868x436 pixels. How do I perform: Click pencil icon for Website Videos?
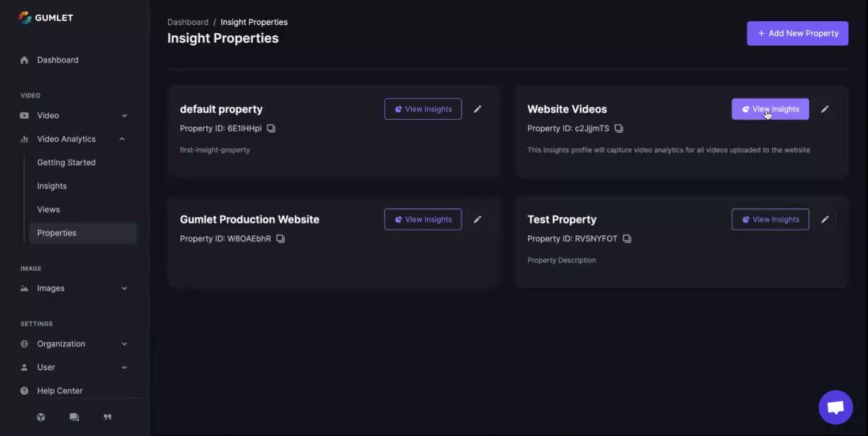[x=825, y=109]
